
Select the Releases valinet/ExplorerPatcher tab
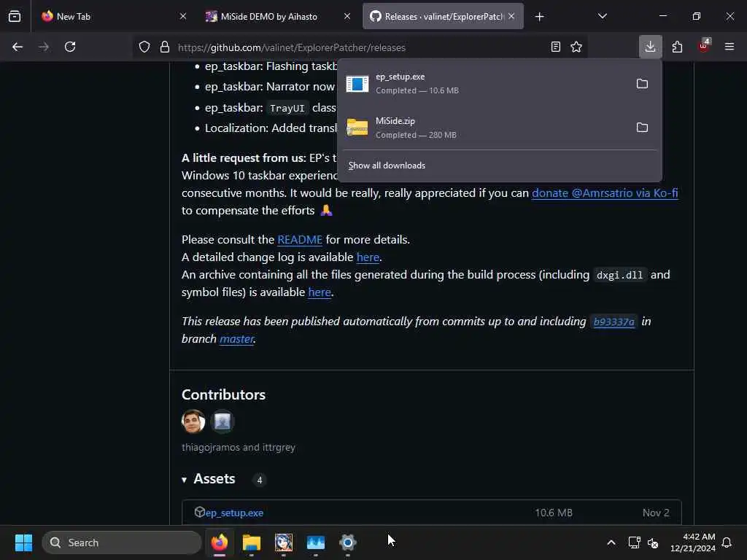443,16
